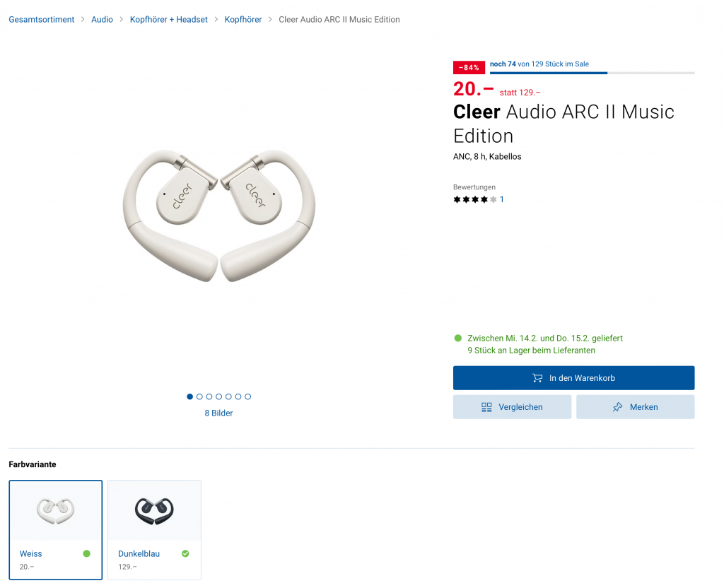Click the star rating icons
Viewport: 724px width, 588px height.
[475, 200]
